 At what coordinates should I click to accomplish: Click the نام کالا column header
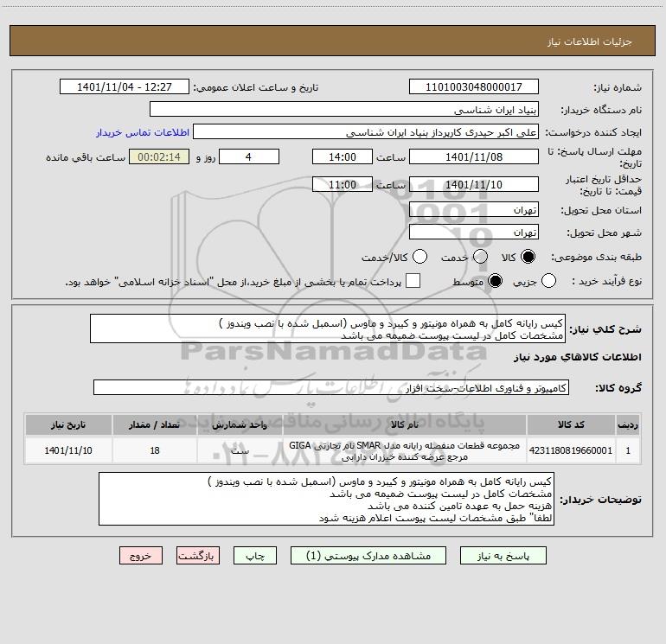click(405, 424)
